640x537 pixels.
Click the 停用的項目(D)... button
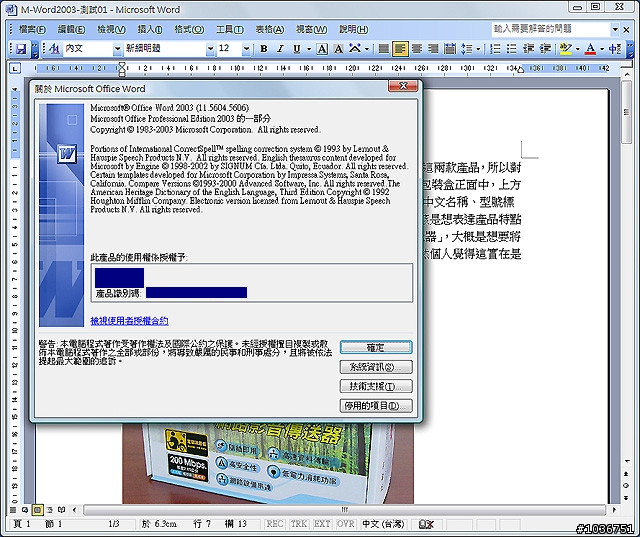pyautogui.click(x=376, y=406)
